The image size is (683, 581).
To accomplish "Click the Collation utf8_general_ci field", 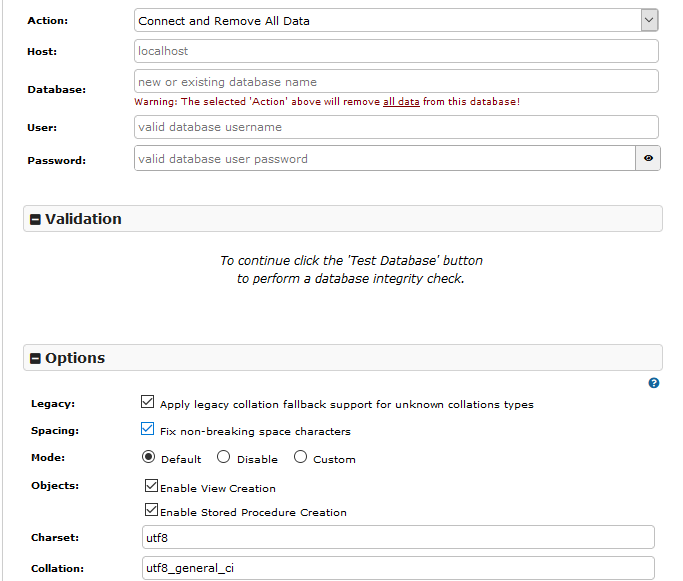I will click(398, 568).
